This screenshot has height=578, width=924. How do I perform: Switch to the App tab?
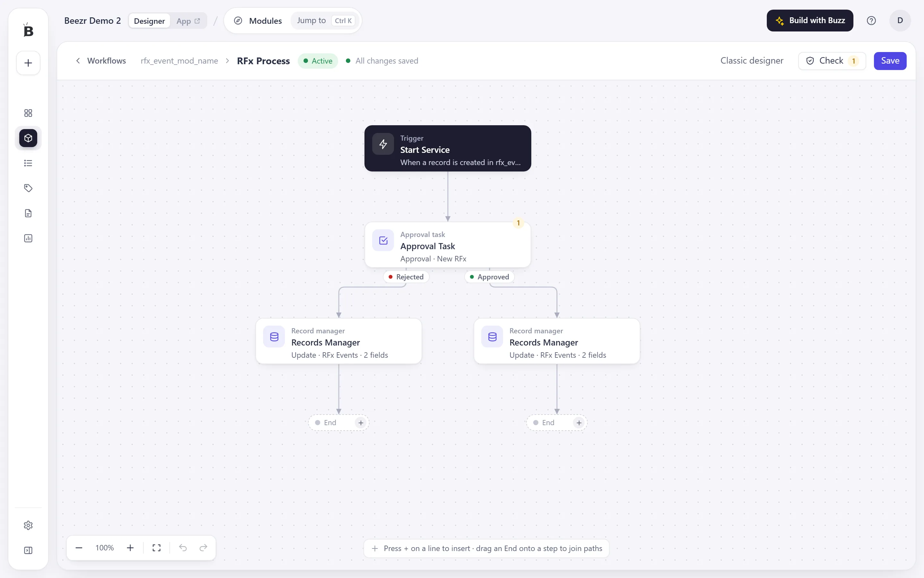(x=188, y=21)
